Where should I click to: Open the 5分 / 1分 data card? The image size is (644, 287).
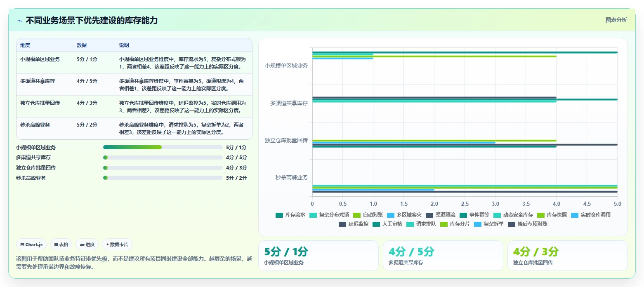coord(318,256)
